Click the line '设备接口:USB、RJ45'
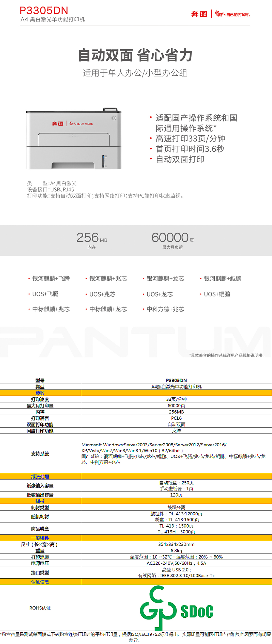This screenshot has height=644, width=272. [50, 190]
